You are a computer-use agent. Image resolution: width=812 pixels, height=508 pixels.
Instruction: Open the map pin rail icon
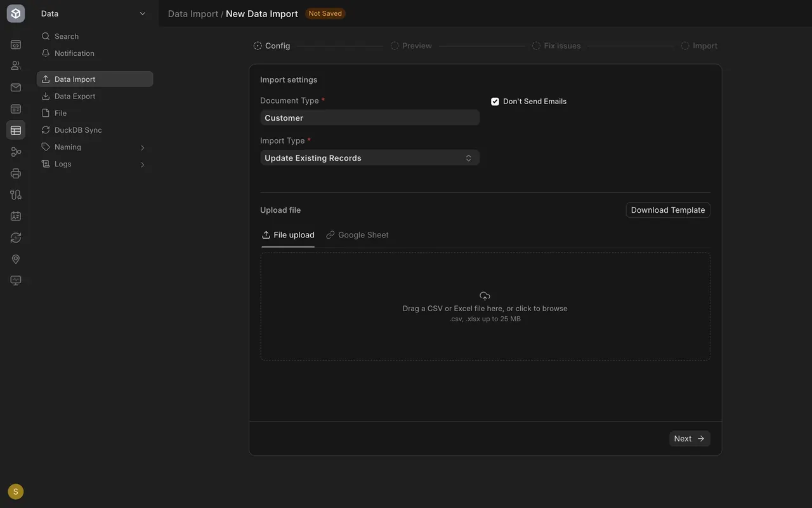(x=16, y=259)
